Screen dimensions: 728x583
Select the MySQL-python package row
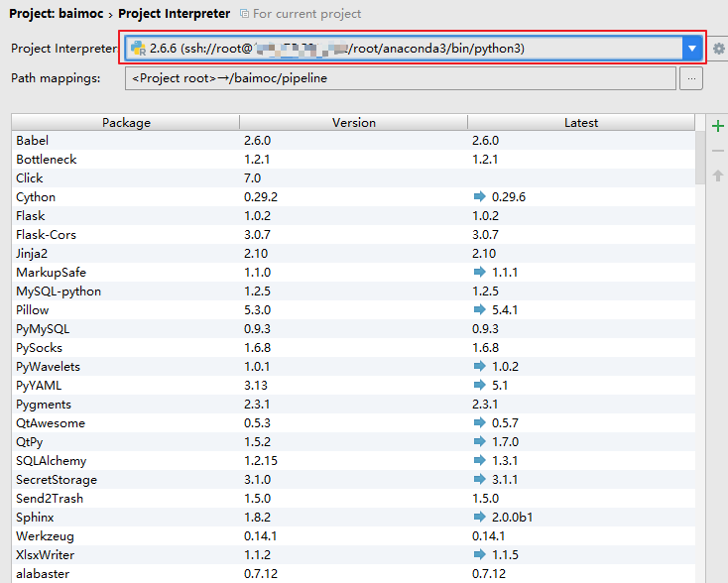tap(353, 291)
